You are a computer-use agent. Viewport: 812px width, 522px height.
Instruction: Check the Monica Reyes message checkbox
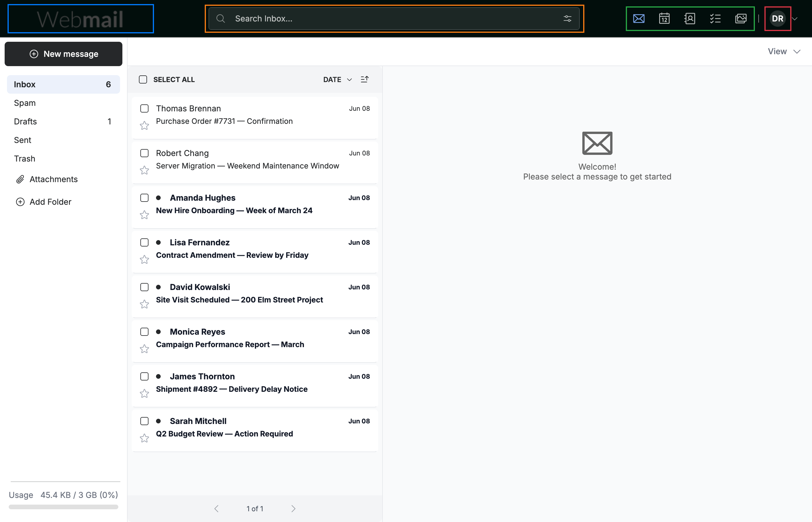click(144, 332)
